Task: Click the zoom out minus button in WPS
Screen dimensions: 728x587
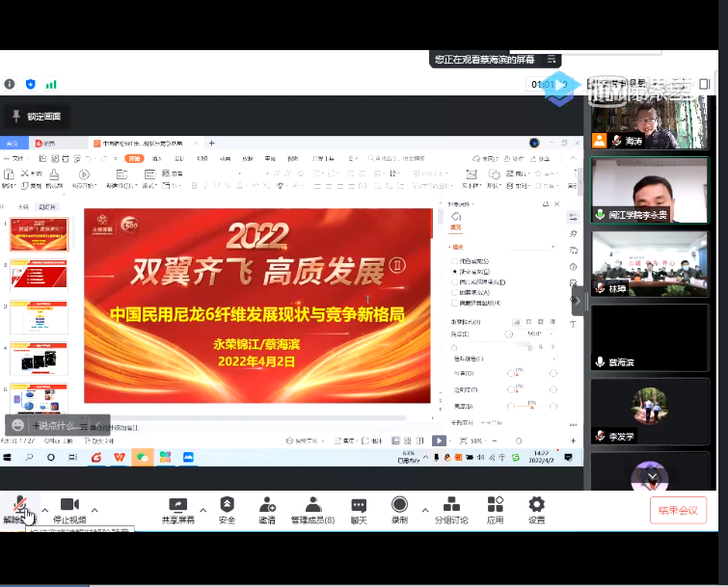Action: click(495, 440)
